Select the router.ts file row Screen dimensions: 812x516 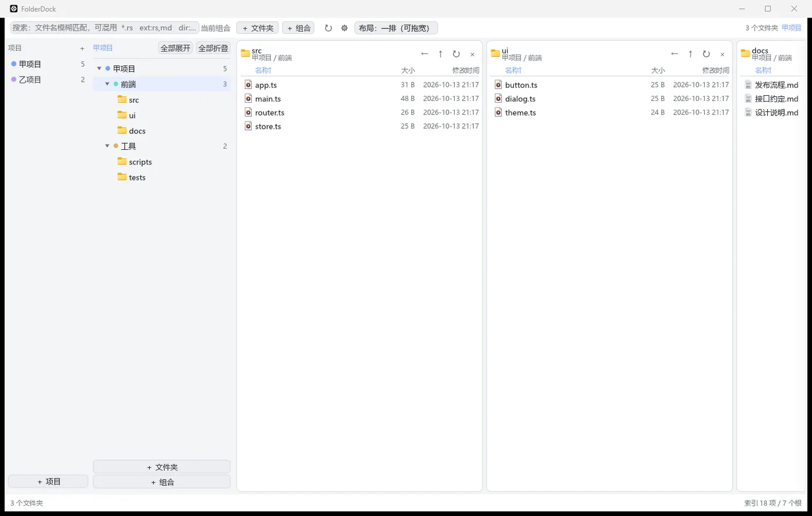360,113
